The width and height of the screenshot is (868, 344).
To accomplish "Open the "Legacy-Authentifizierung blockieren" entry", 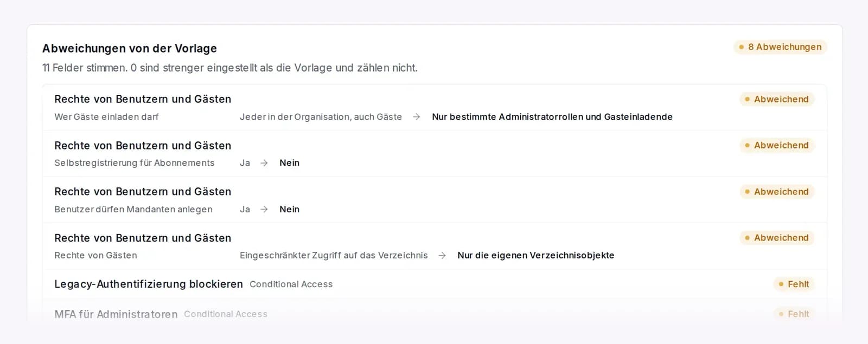I will click(x=435, y=284).
